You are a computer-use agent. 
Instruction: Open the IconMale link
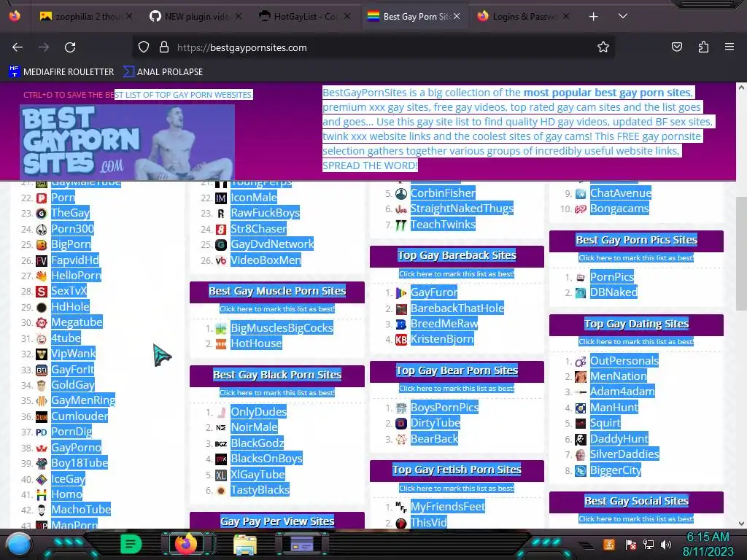[253, 197]
